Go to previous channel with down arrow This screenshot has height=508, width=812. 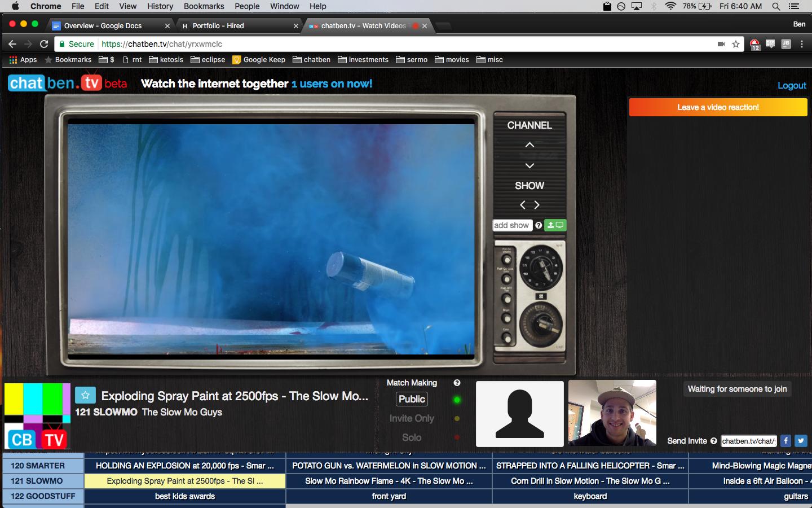(x=529, y=165)
